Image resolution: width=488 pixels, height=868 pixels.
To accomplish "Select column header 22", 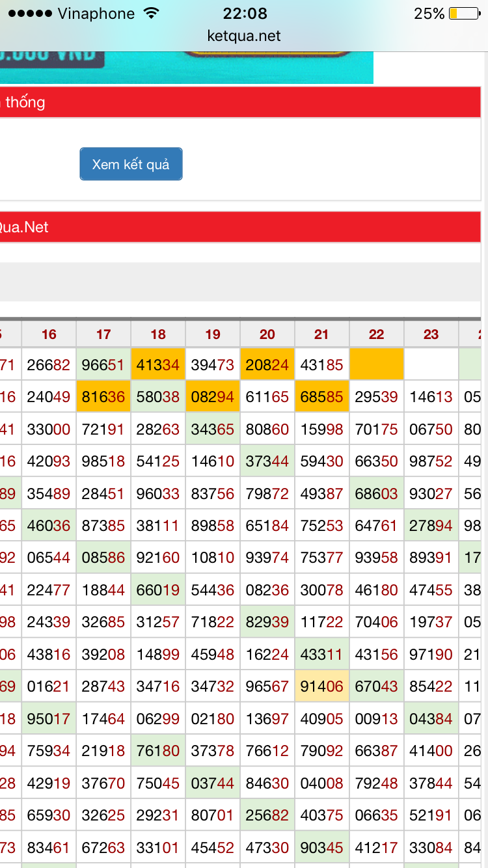I will pos(377,334).
